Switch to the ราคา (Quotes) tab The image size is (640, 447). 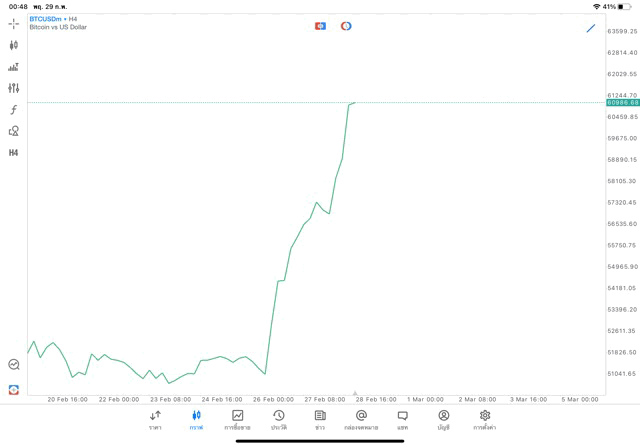tap(155, 419)
